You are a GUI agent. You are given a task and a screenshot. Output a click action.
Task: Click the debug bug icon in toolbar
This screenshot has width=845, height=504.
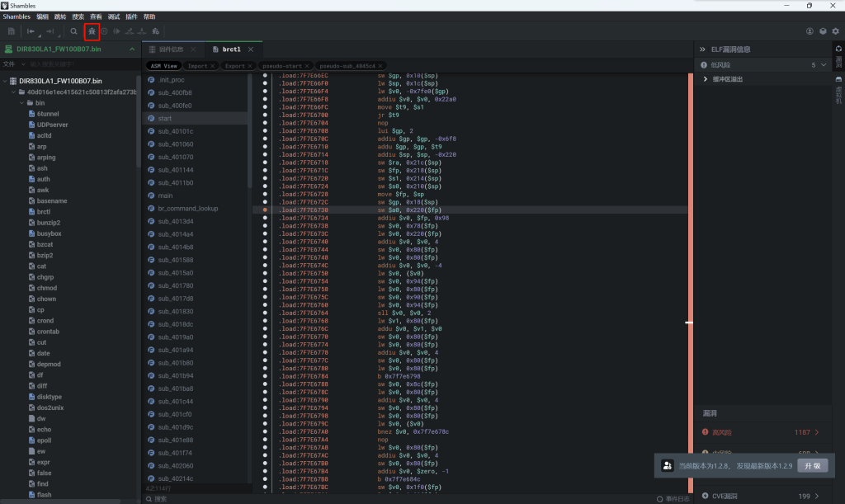[92, 31]
